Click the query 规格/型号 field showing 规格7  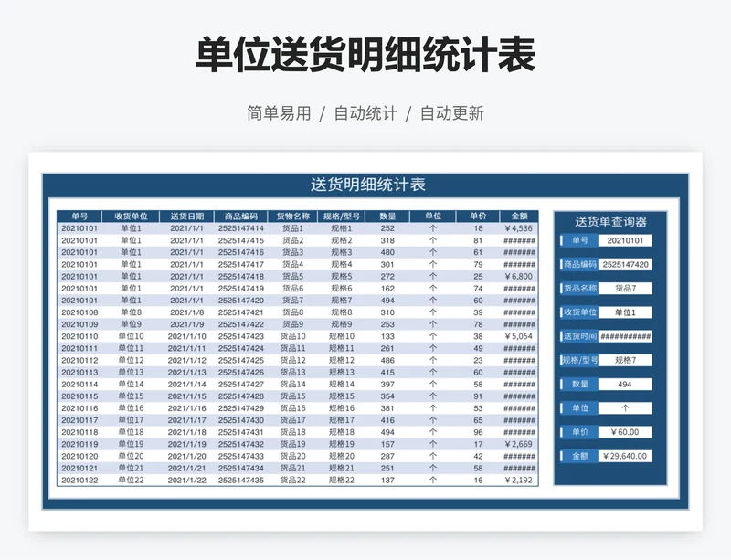click(x=625, y=360)
